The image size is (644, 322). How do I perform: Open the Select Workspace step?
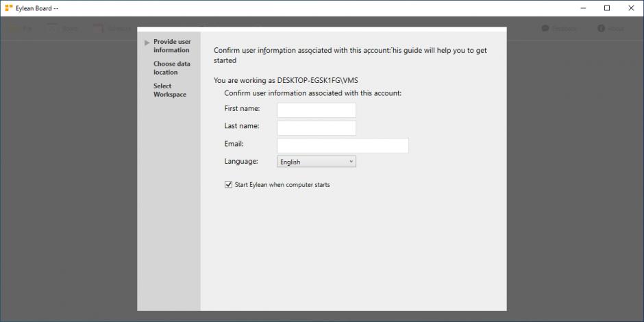coord(170,90)
